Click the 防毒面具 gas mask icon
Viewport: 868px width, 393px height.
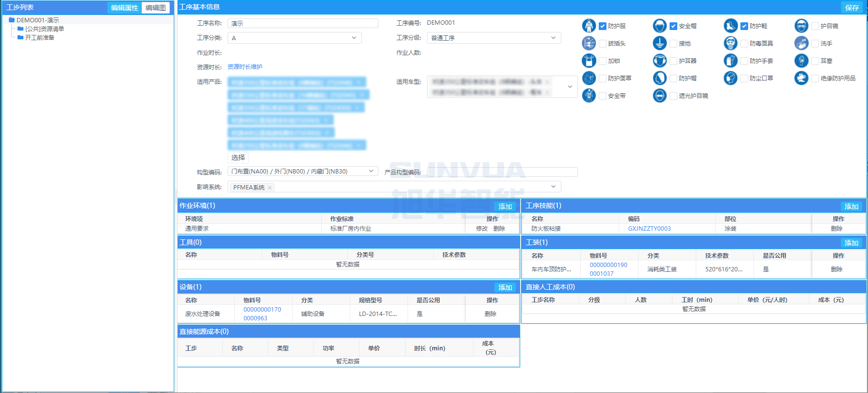click(x=730, y=43)
